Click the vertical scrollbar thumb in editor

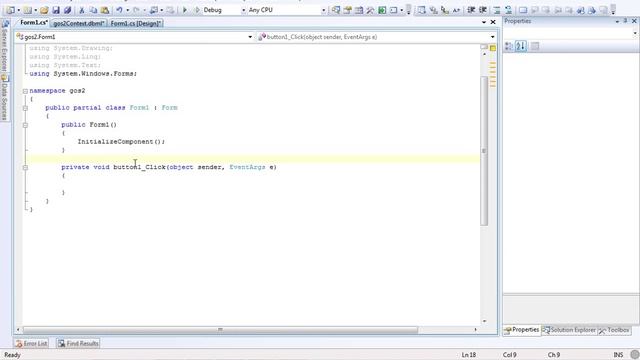pyautogui.click(x=484, y=151)
